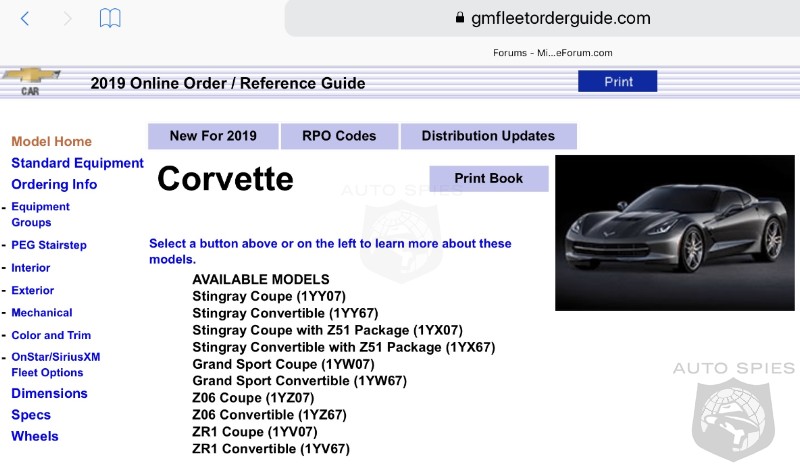Select ZR1 Coupe (1YV07) text
This screenshot has height=469, width=800.
point(255,432)
